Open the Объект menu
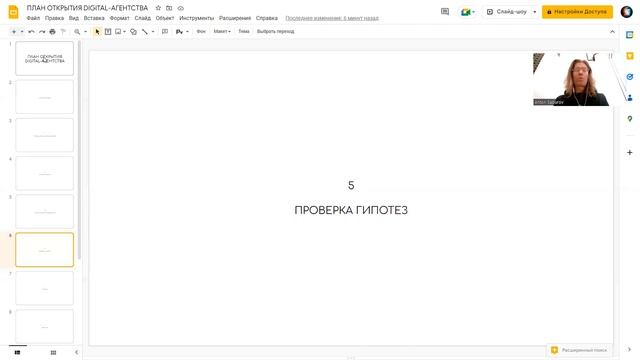This screenshot has width=640, height=360. point(165,18)
